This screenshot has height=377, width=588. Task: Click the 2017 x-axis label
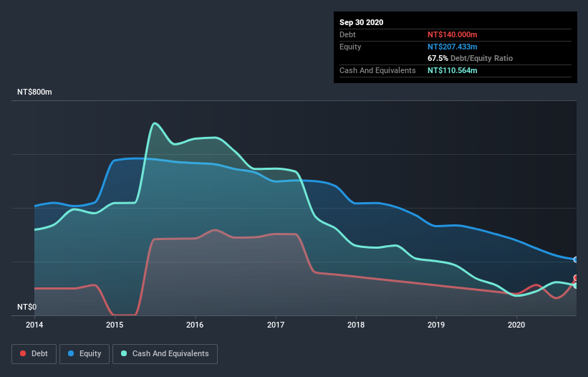276,325
